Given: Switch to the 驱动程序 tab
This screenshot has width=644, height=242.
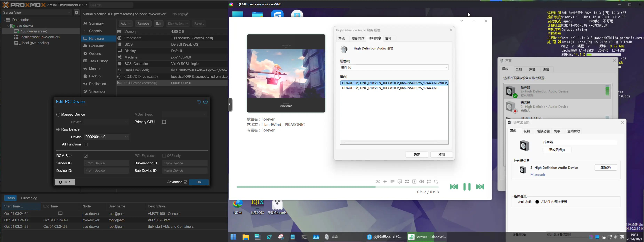Looking at the screenshot, I should click(358, 39).
